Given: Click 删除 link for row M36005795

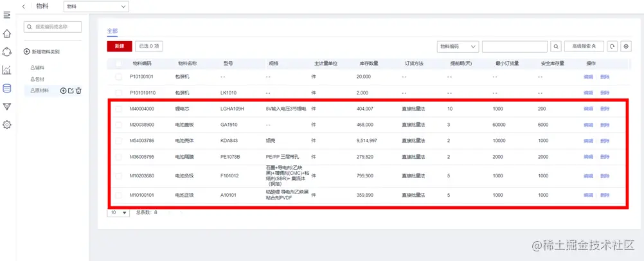Looking at the screenshot, I should pyautogui.click(x=605, y=157).
